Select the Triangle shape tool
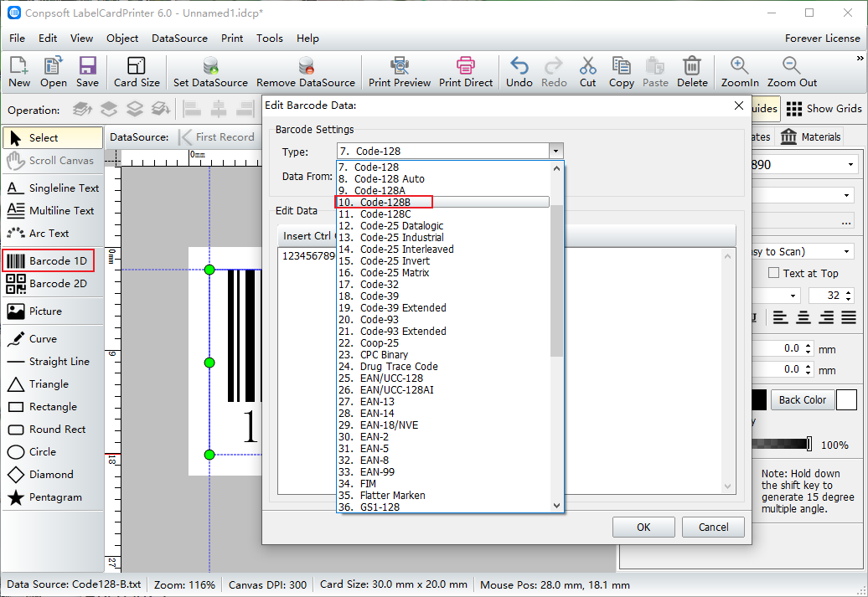Viewport: 868px width, 597px height. pos(53,384)
